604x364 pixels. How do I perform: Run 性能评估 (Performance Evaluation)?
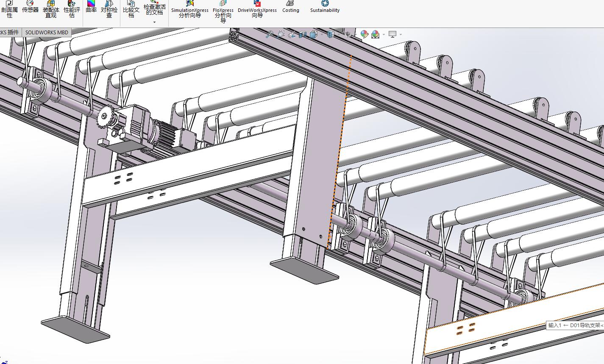72,9
